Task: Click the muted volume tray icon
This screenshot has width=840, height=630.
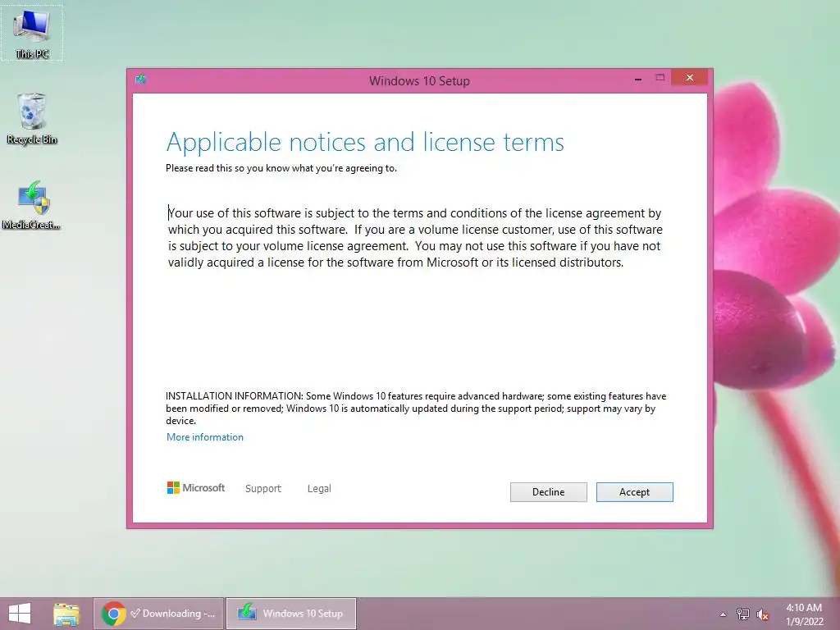Action: 763,614
